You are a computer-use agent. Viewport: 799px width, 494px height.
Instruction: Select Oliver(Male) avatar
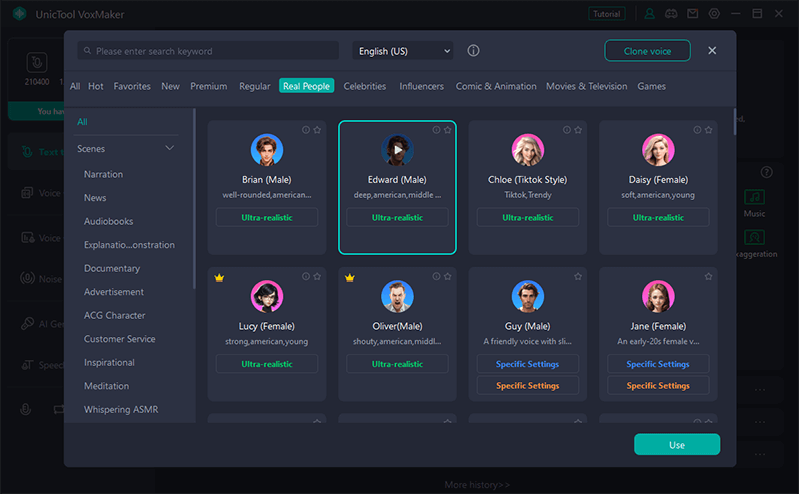397,296
